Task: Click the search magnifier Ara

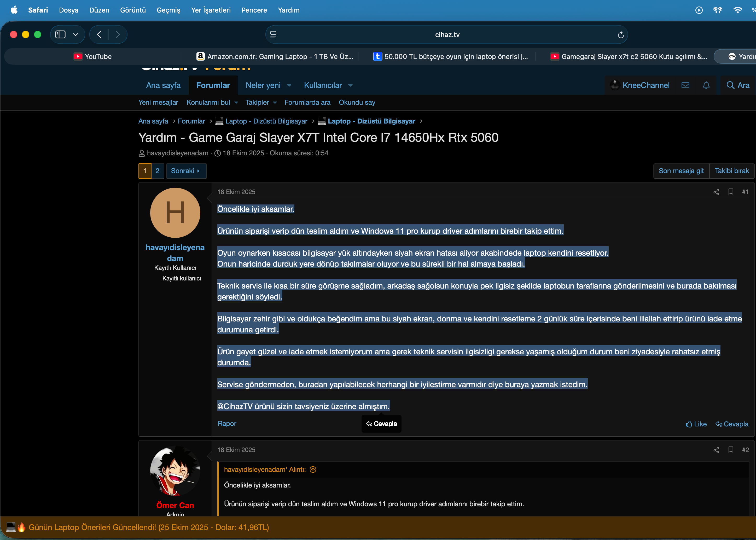Action: (738, 85)
